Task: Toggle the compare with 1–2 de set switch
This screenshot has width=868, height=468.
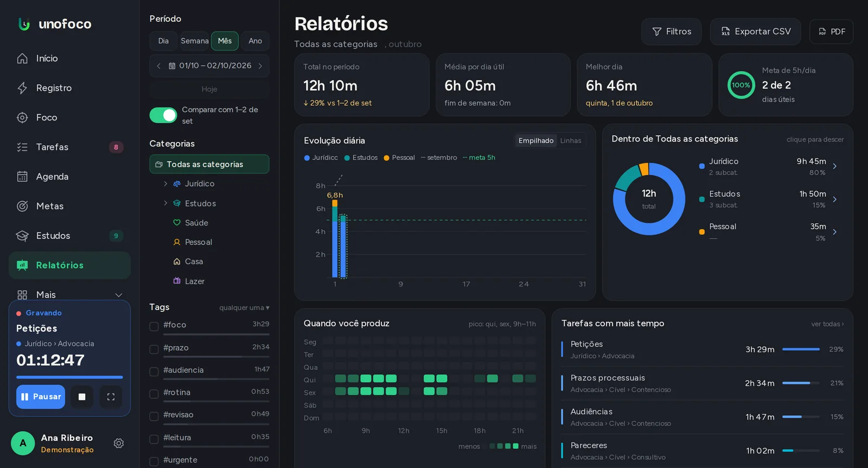Action: click(163, 115)
